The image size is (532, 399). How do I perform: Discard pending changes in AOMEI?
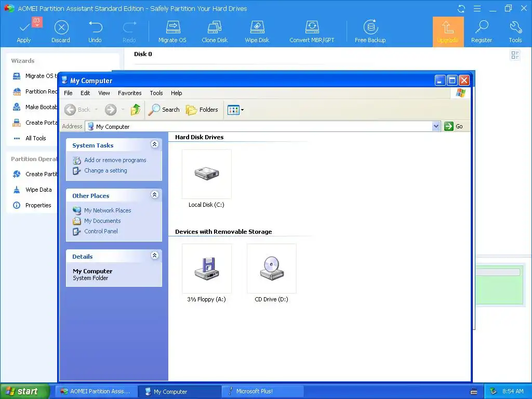pos(61,32)
